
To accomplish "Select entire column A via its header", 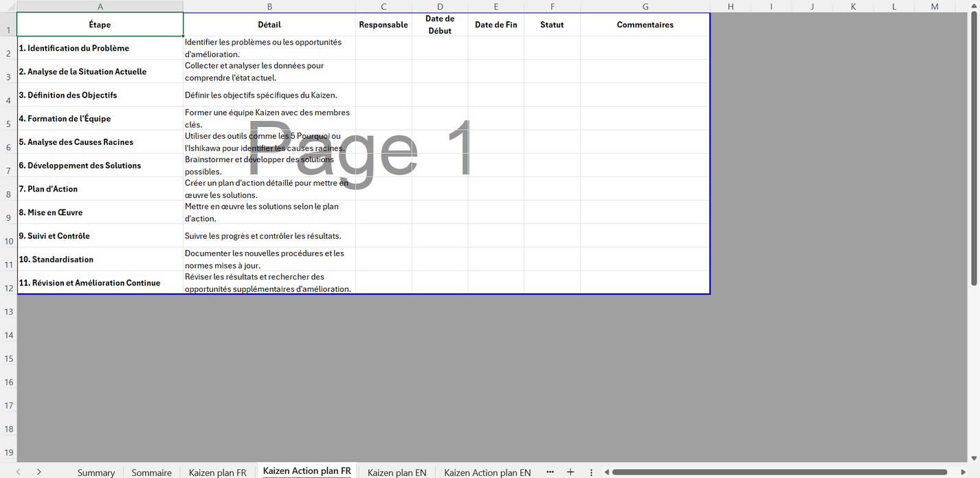I will (100, 7).
